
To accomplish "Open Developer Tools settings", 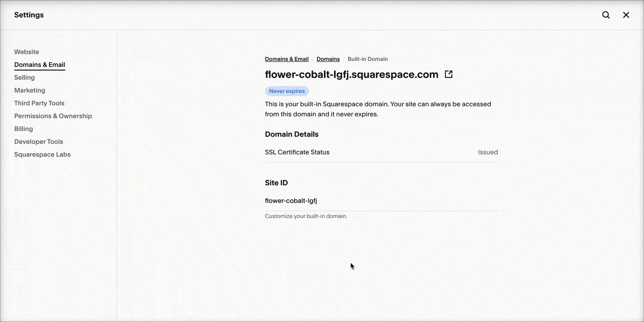I will (x=38, y=142).
